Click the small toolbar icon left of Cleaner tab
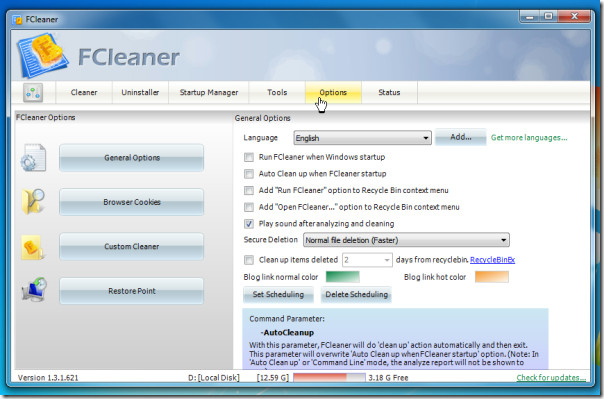The height and width of the screenshot is (399, 604). (x=33, y=92)
